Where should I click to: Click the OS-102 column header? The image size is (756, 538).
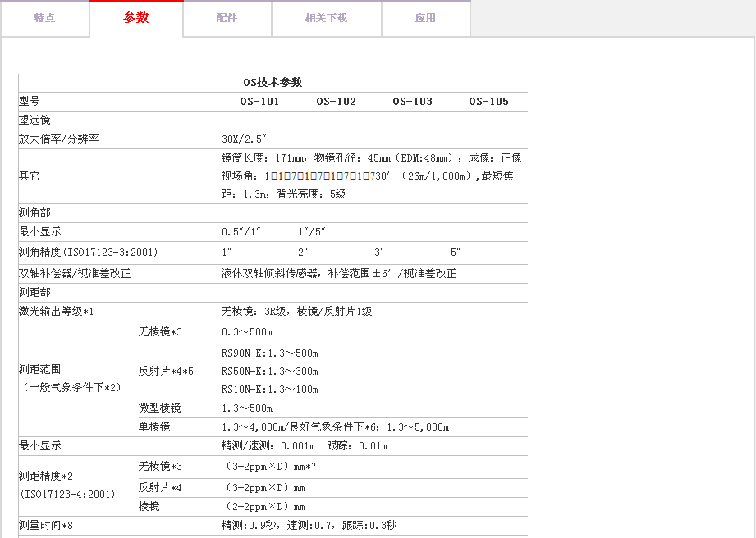[337, 102]
